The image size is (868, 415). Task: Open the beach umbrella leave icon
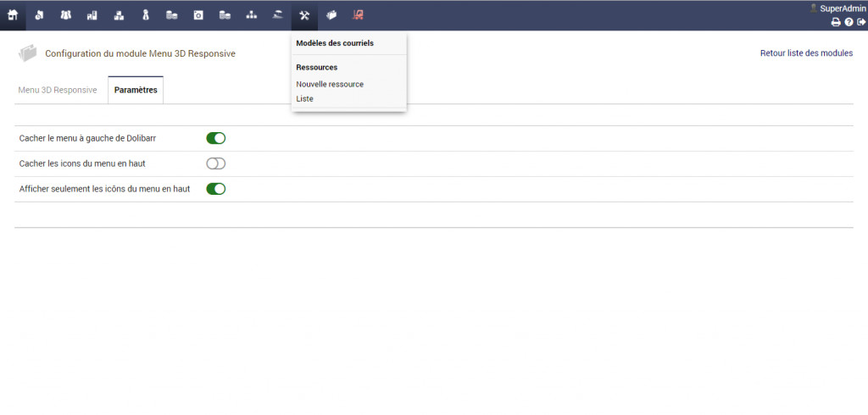(x=278, y=15)
